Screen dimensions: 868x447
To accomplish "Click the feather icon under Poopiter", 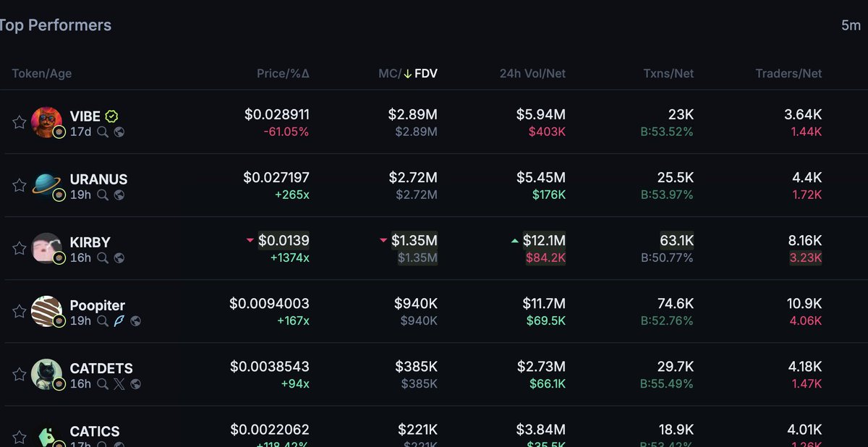I will [x=119, y=321].
